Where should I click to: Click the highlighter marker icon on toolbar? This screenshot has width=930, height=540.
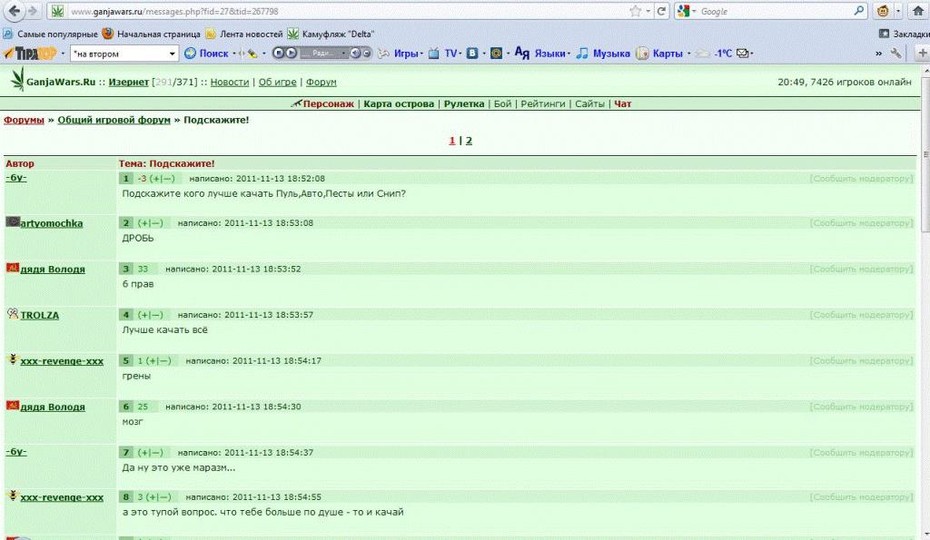tap(252, 54)
